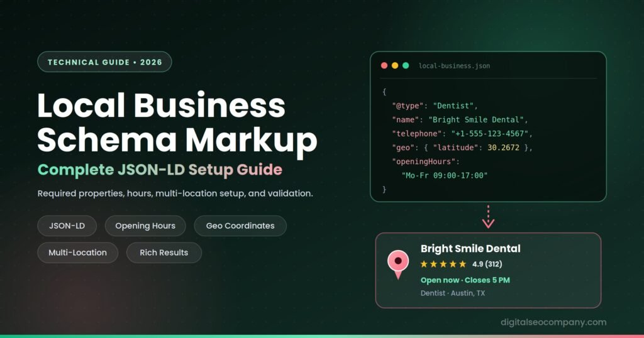
Task: Select the Multi-Location tag pill
Action: point(77,253)
